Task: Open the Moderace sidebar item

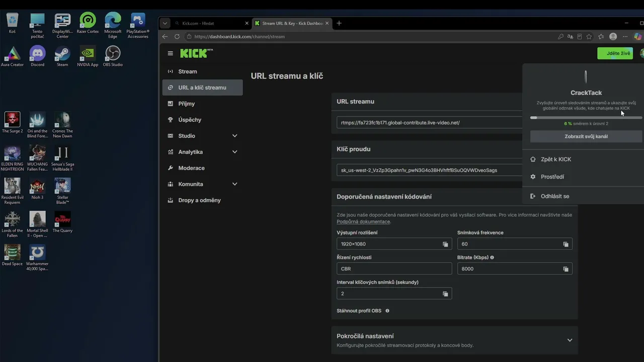Action: 202,168
